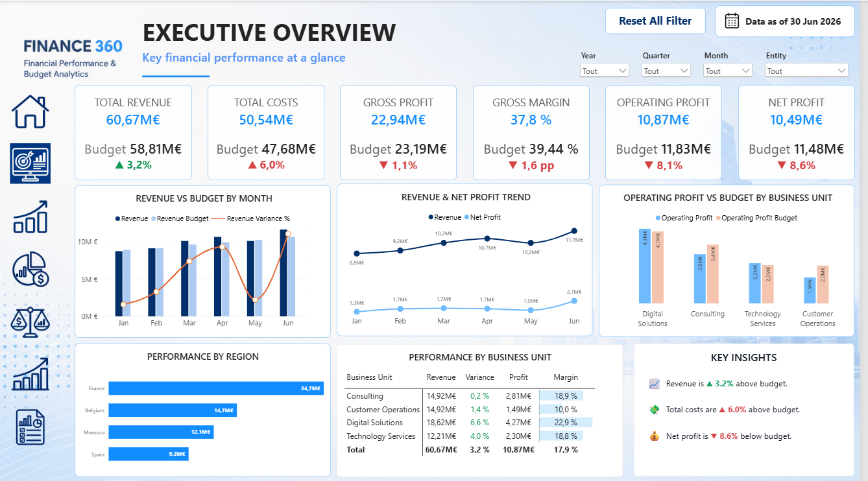The width and height of the screenshot is (868, 481).
Task: Sort table by Variance column header
Action: 480,377
